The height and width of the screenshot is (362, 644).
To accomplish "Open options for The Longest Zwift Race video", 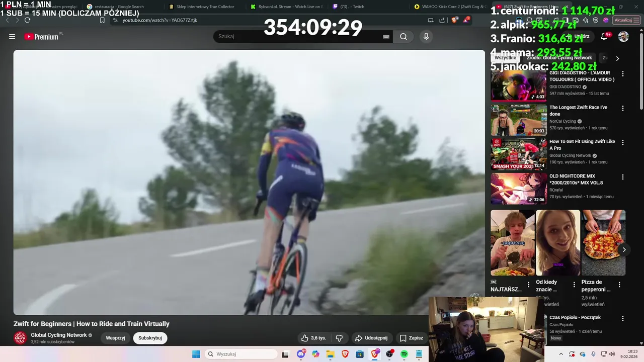I will pos(622,109).
